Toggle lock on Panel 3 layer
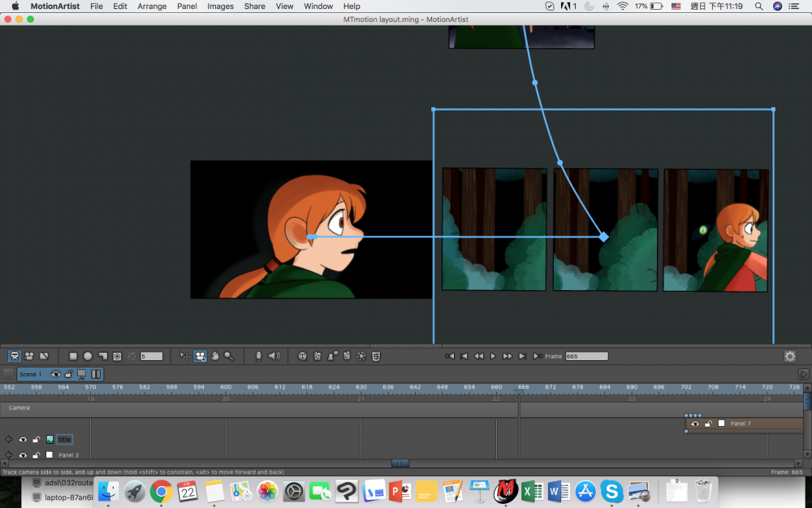This screenshot has width=812, height=508. click(x=37, y=455)
